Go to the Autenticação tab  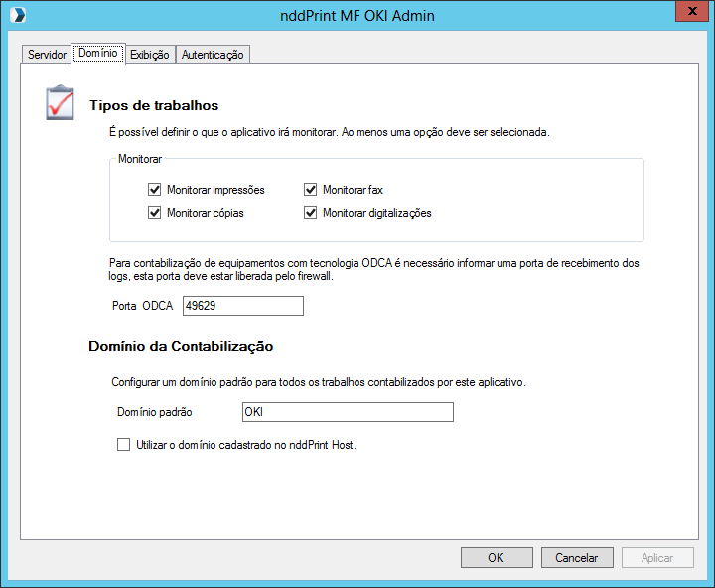213,55
